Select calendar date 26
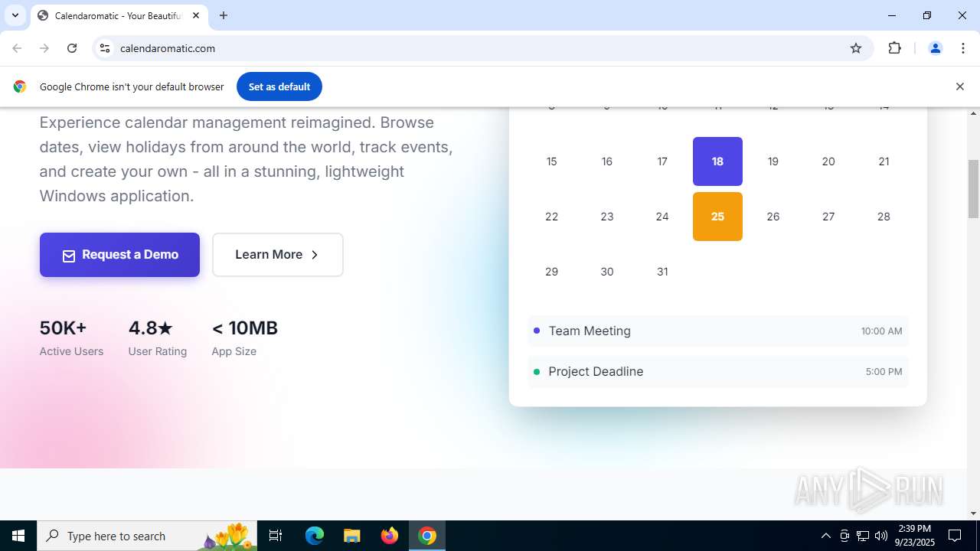Viewport: 980px width, 551px height. click(773, 217)
